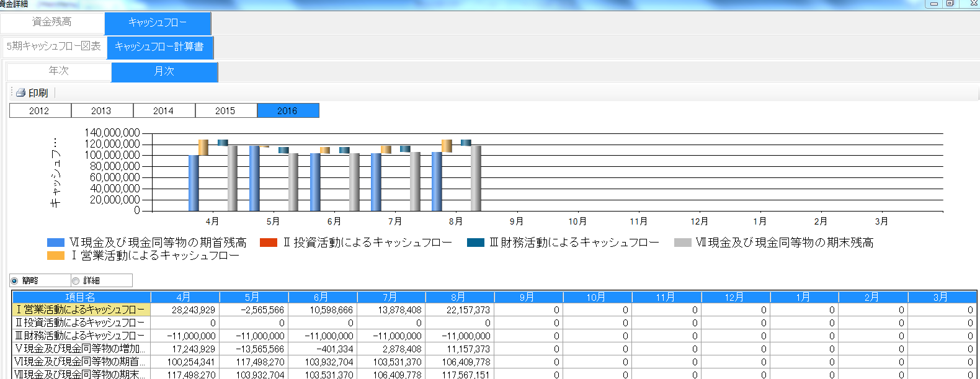Choose fiscal year 2014
This screenshot has width=980, height=379.
tap(164, 111)
